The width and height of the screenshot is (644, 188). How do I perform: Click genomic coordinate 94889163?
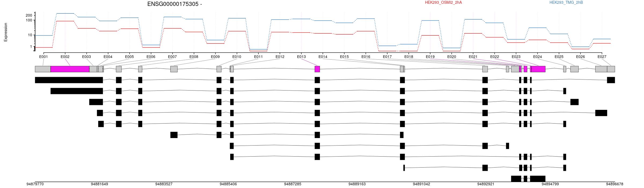[x=357, y=184]
